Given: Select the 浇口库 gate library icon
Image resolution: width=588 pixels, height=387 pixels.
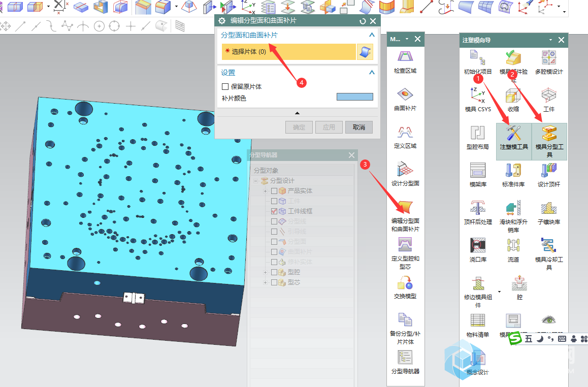Looking at the screenshot, I should 478,246.
